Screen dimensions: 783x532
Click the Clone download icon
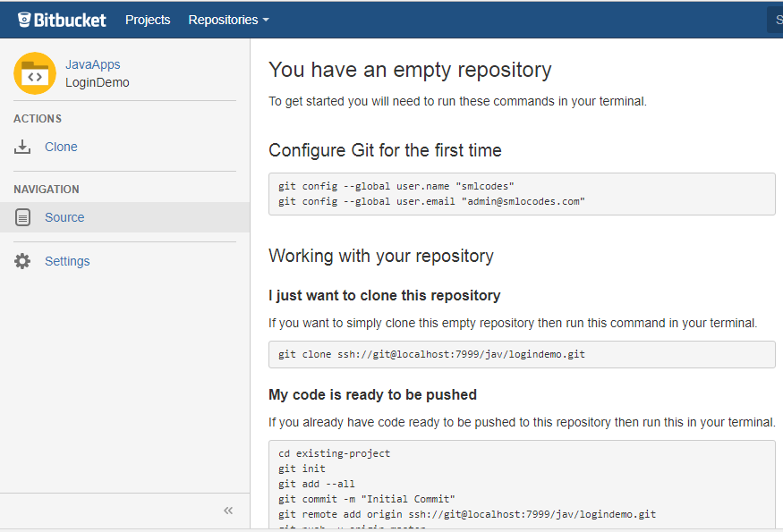coord(22,148)
